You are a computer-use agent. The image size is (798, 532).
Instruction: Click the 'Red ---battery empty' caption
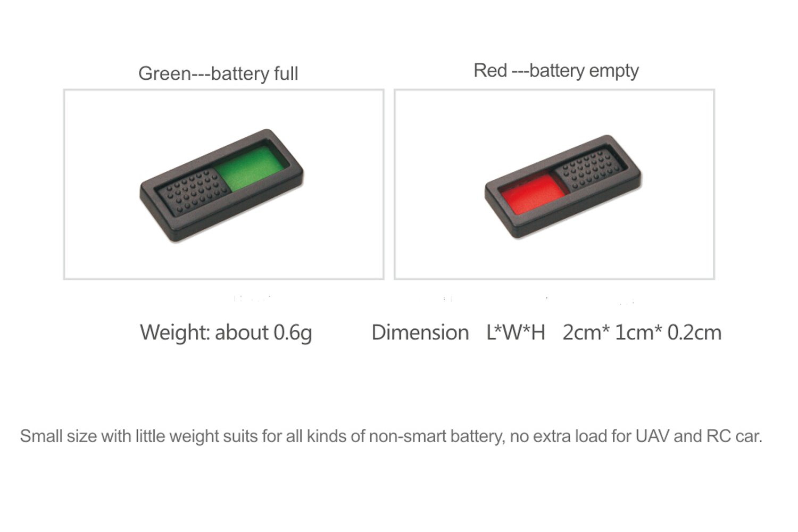pos(556,70)
